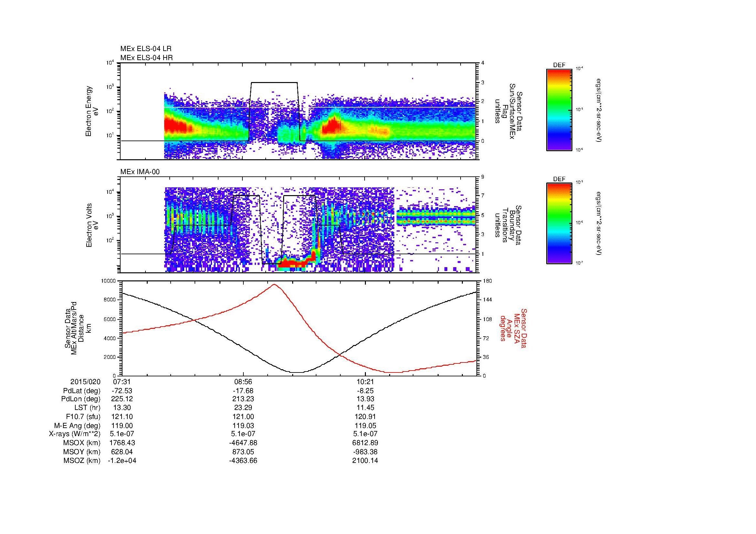756x534 pixels.
Task: Click the 'LST (hr)' row label
Action: 87,408
